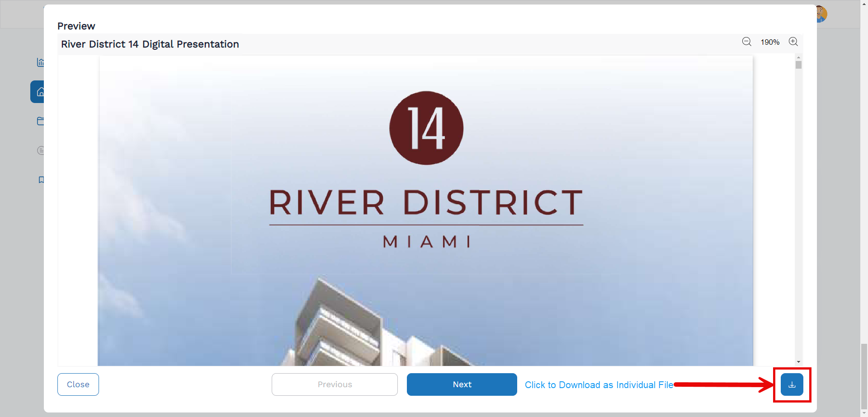Select the home sidebar icon
The width and height of the screenshot is (868, 417).
point(38,92)
